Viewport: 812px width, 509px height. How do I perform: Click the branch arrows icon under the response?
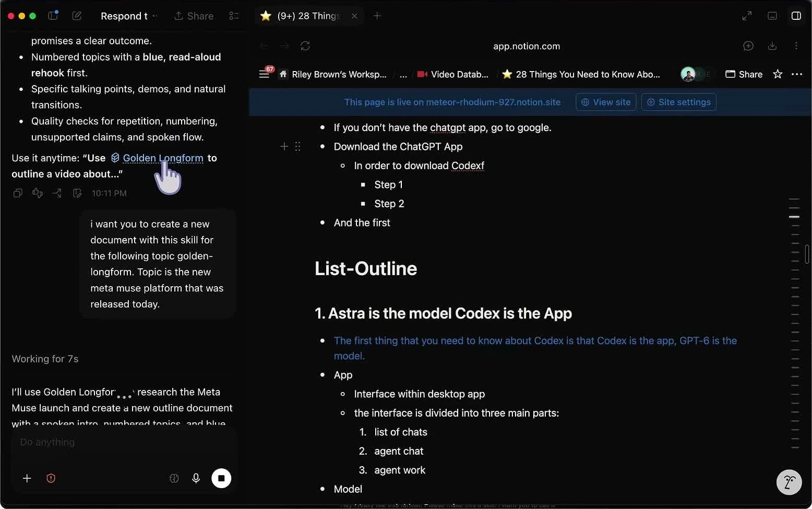[57, 193]
